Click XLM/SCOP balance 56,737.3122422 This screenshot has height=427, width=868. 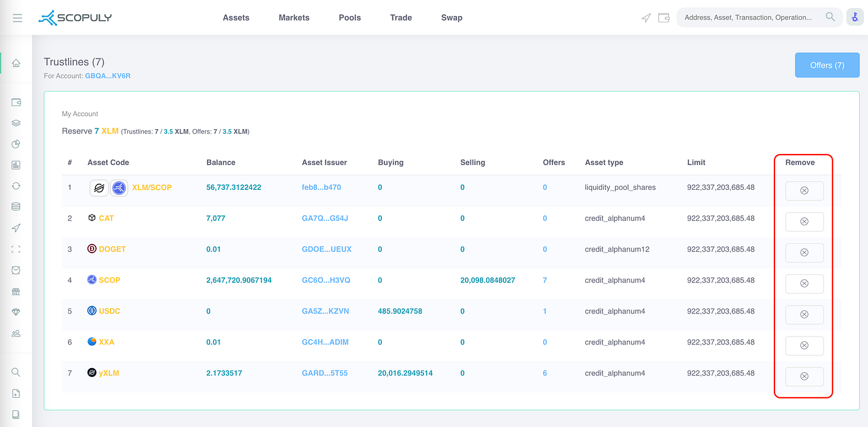[x=234, y=187]
